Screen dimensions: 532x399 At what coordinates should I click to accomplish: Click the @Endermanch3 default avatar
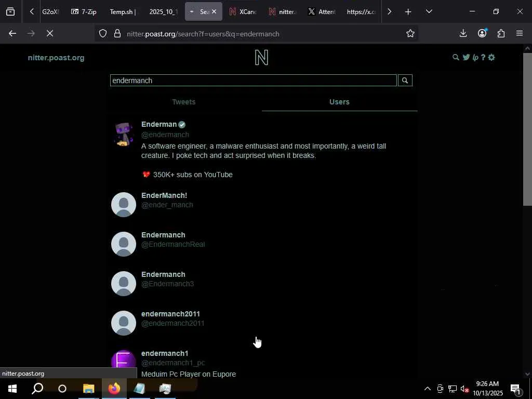click(124, 283)
